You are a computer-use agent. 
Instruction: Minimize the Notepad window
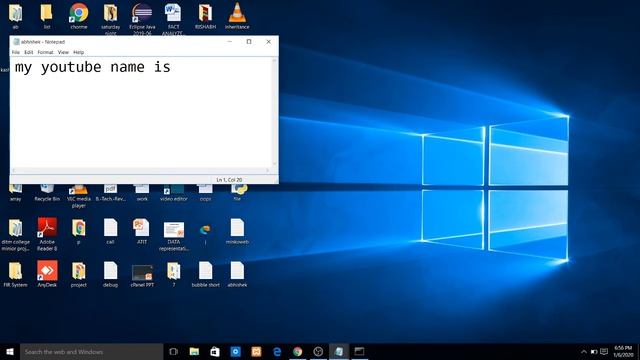click(x=229, y=42)
